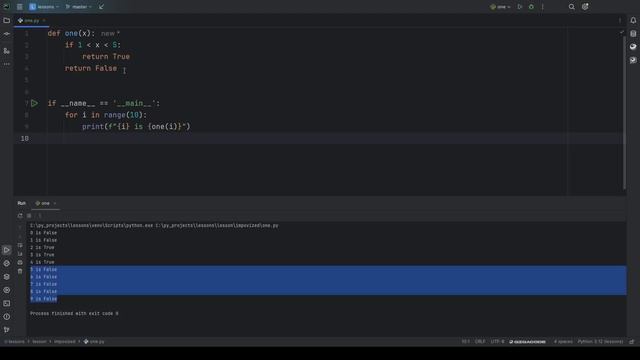
Task: Expand the lessons project dropdown
Action: pyautogui.click(x=44, y=7)
